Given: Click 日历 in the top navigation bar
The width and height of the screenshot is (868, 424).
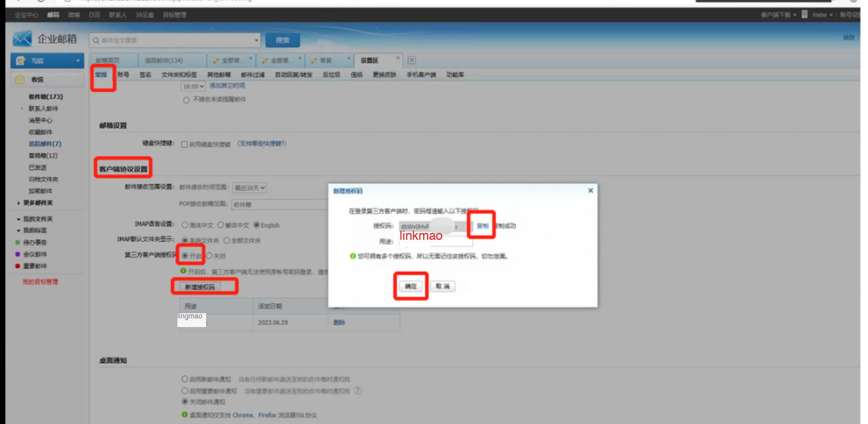Looking at the screenshot, I should pos(94,15).
